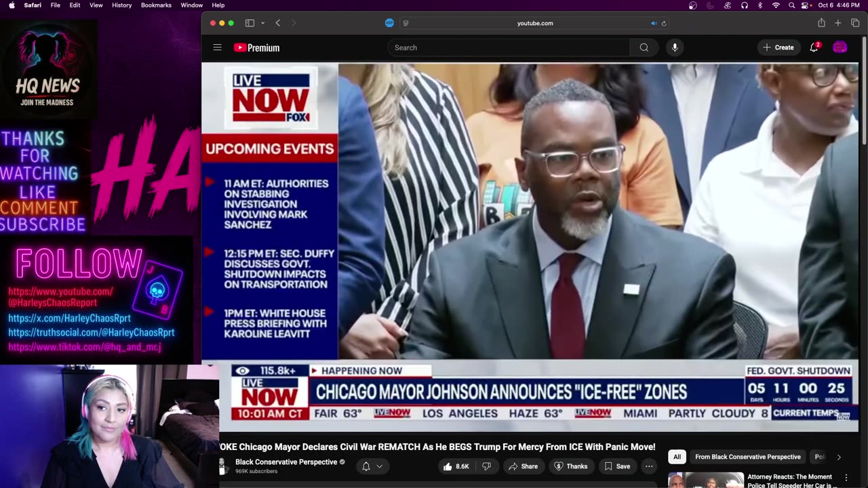The image size is (868, 488).
Task: Open the Safari menu in menu bar
Action: [x=33, y=5]
